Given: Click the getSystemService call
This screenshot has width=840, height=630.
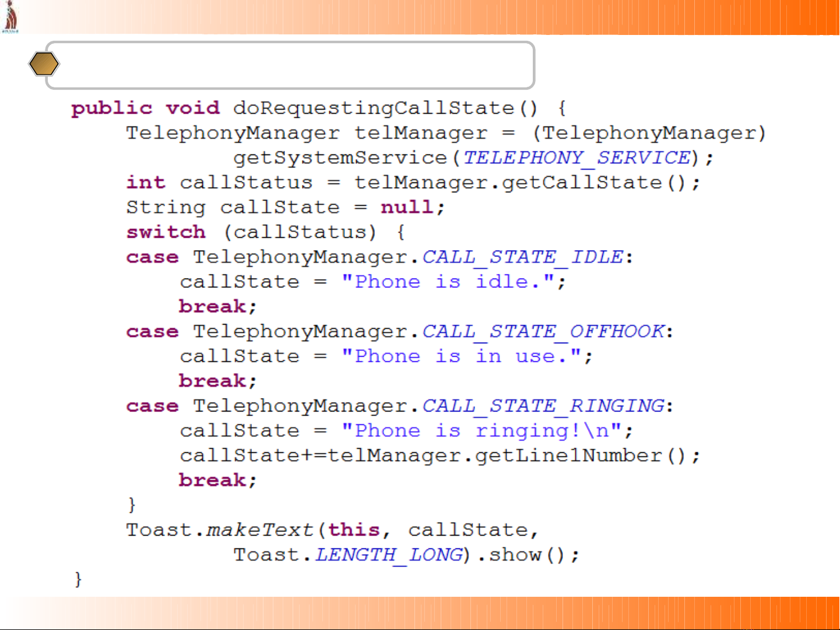Looking at the screenshot, I should tap(340, 158).
